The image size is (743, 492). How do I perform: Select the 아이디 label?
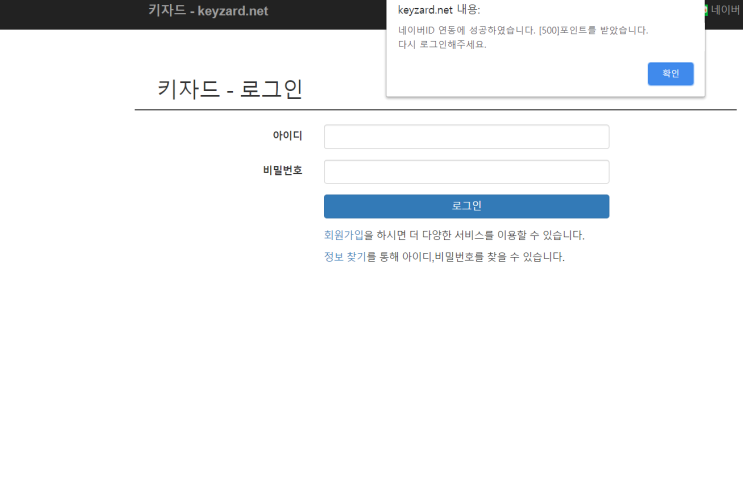(287, 136)
